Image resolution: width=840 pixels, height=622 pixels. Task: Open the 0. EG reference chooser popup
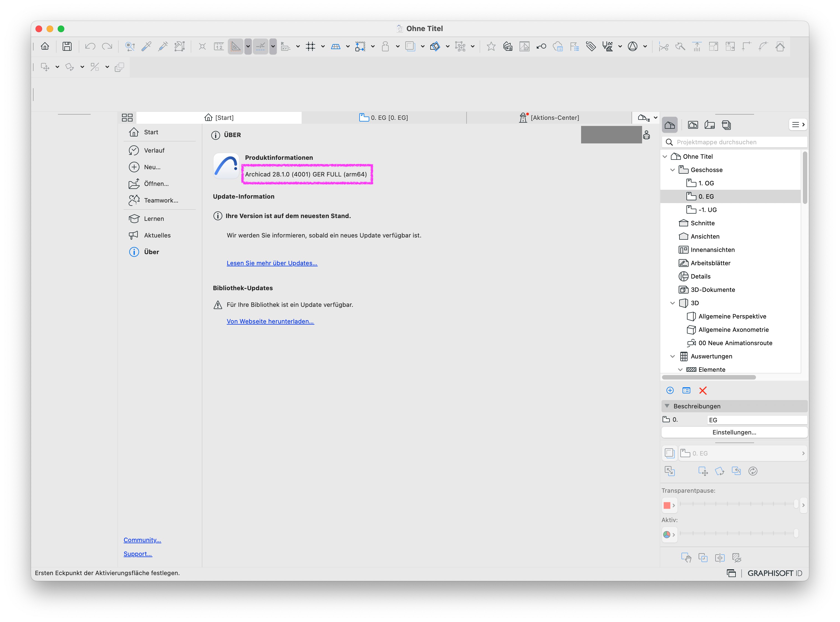[x=743, y=453]
